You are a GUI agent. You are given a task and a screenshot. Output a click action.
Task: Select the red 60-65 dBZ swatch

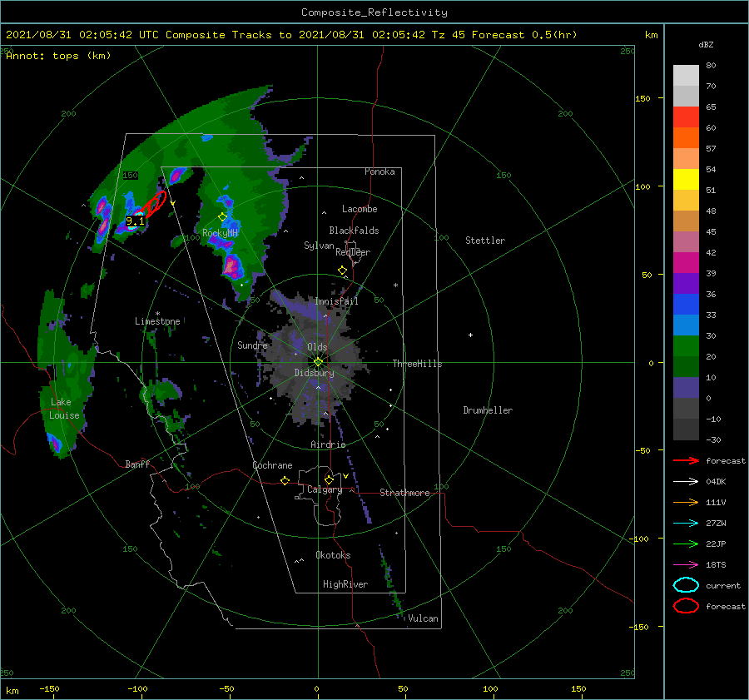(x=686, y=117)
